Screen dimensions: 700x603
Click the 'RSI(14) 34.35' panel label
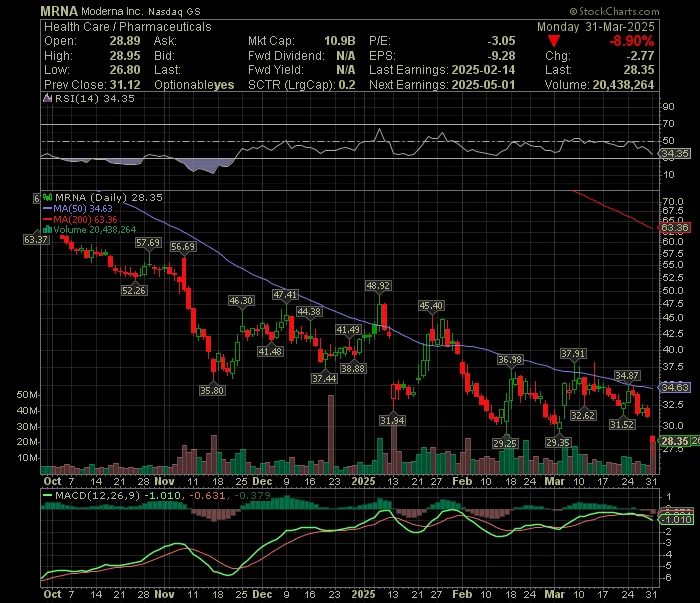[x=94, y=98]
